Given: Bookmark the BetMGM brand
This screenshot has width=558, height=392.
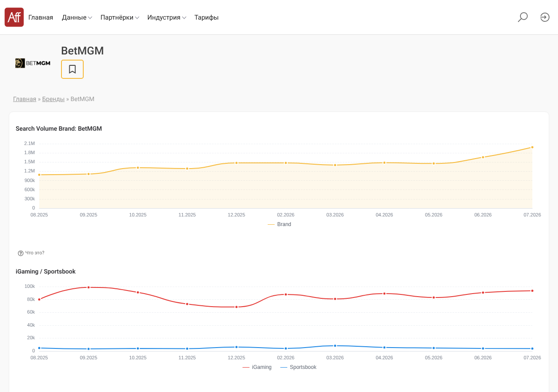Looking at the screenshot, I should tap(72, 69).
